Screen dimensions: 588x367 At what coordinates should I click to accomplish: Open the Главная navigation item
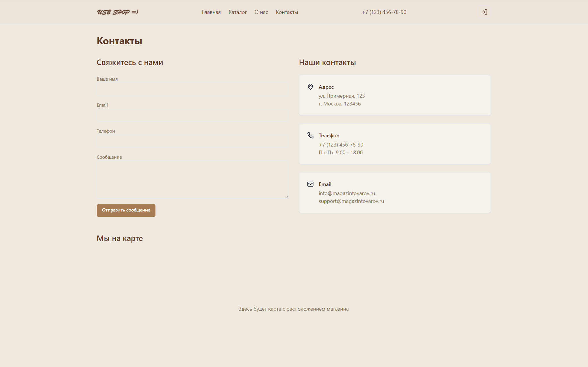tap(211, 12)
